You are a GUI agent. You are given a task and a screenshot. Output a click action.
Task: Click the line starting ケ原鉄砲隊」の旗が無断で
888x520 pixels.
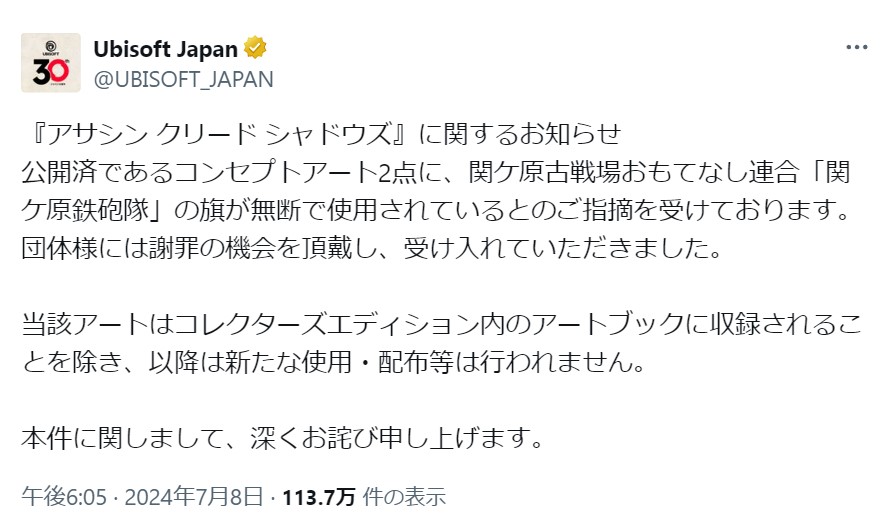436,210
